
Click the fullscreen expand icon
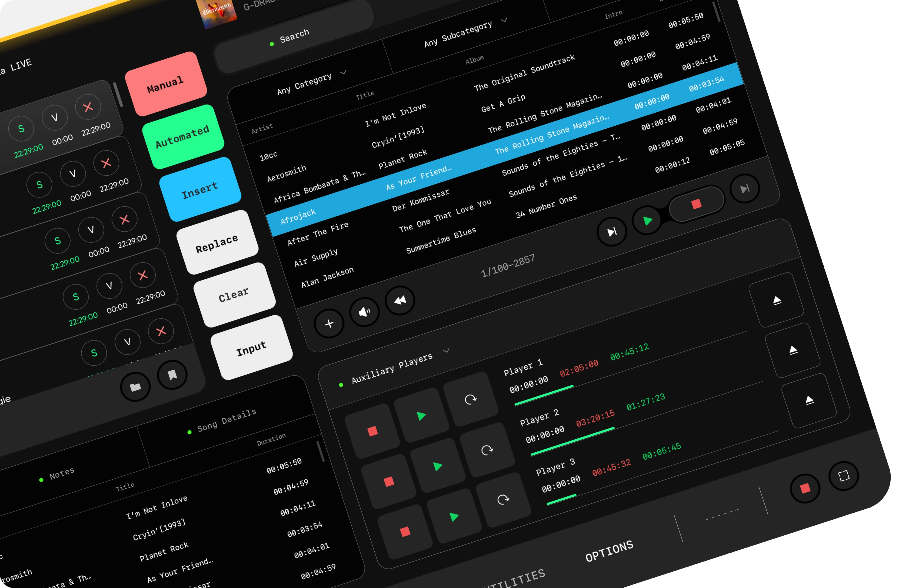point(844,476)
